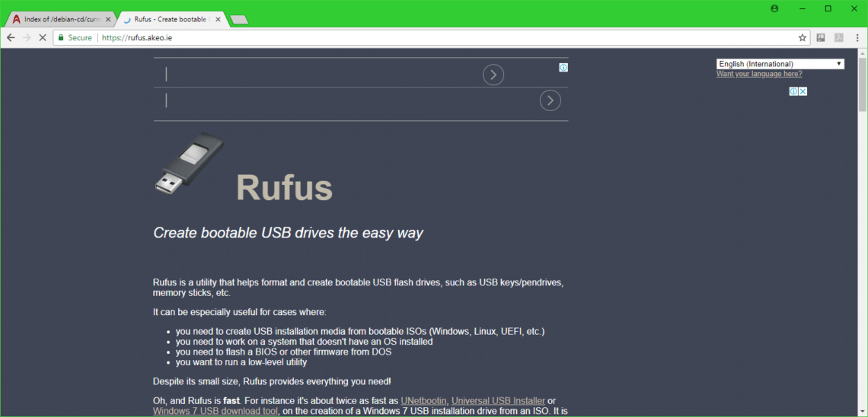The height and width of the screenshot is (417, 868).
Task: Close the Index of /debian-cd tab
Action: (108, 19)
